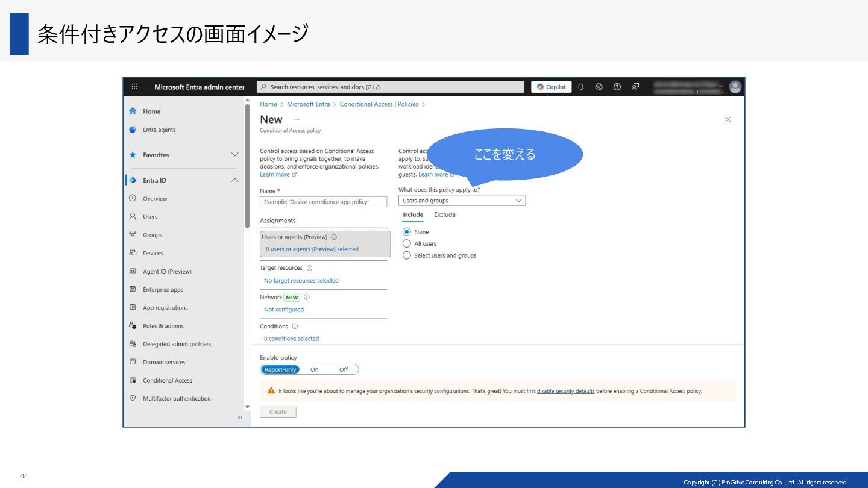The width and height of the screenshot is (868, 488).
Task: Click the Users person icon
Action: click(x=133, y=216)
